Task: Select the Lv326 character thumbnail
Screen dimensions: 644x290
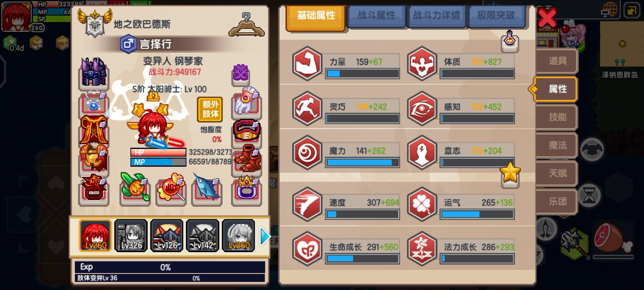Action: click(x=131, y=236)
